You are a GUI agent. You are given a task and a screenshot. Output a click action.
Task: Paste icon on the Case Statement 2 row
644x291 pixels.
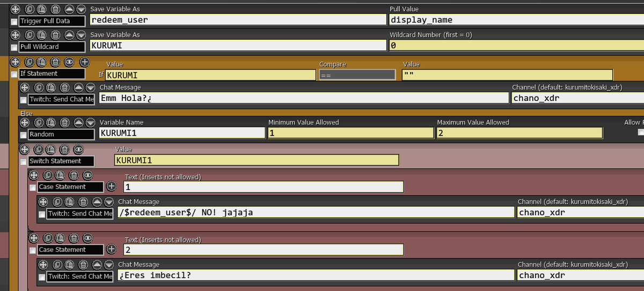click(61, 238)
